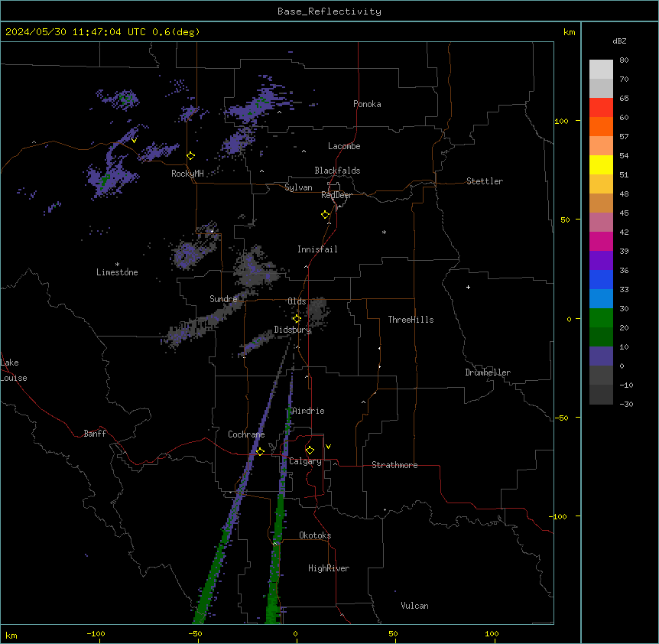The image size is (659, 644).
Task: Click the Banff label
Action: pyautogui.click(x=95, y=434)
